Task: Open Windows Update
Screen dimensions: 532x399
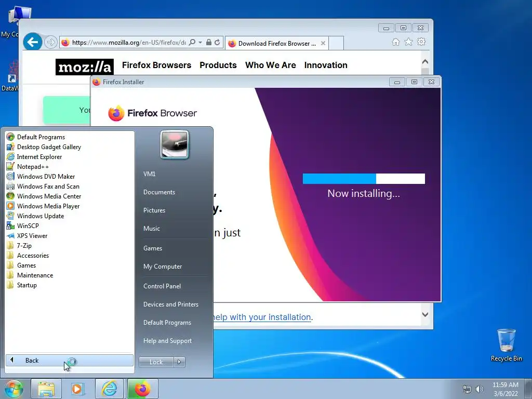Action: coord(35,216)
